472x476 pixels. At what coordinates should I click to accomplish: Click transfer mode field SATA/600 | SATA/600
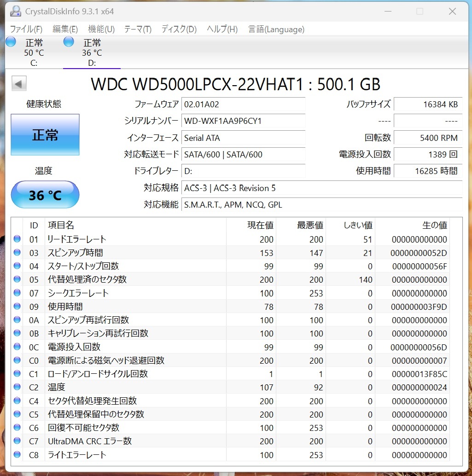coord(243,155)
